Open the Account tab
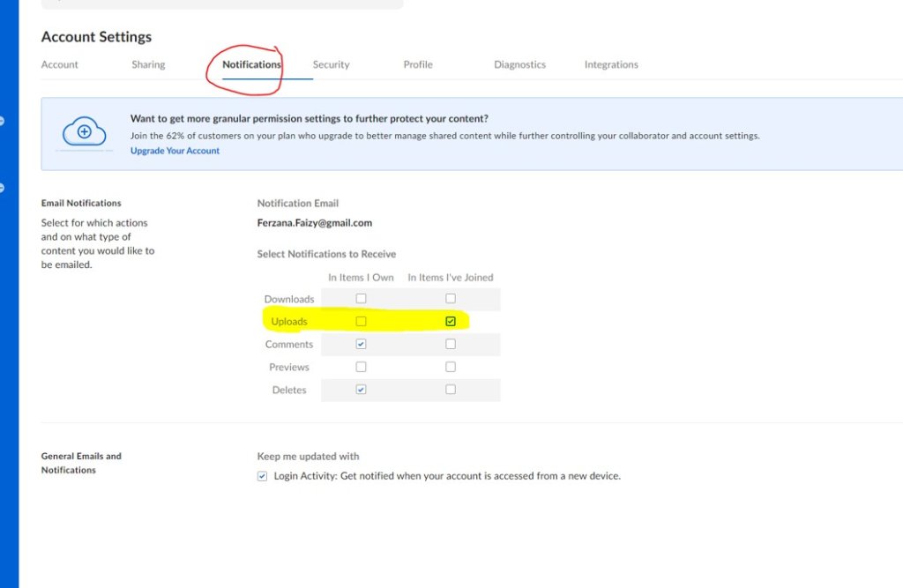Screen dimensions: 903x588 (60, 64)
